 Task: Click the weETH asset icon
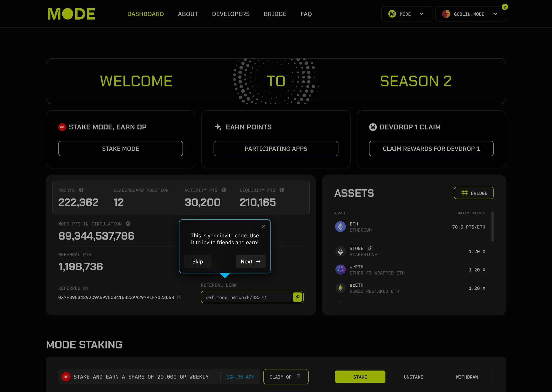(x=340, y=270)
